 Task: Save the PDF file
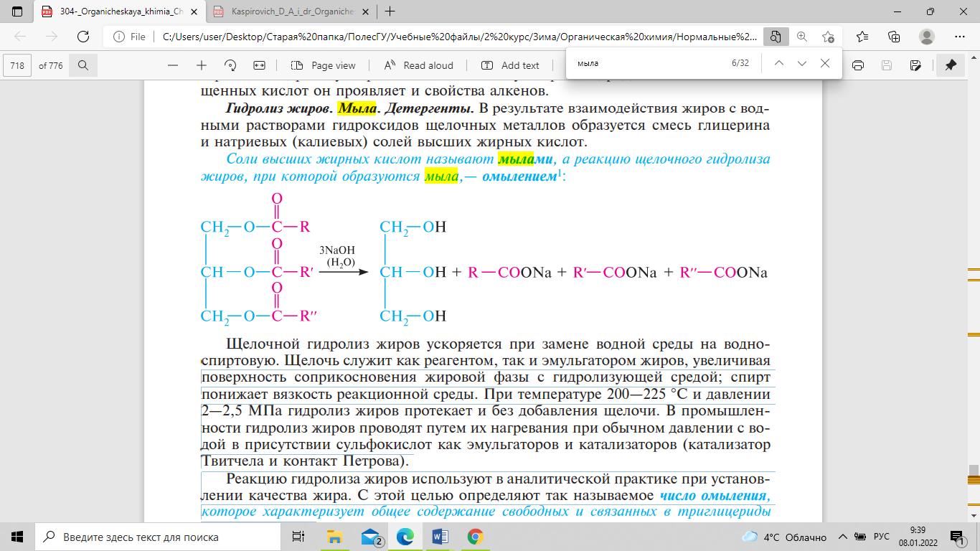click(887, 65)
